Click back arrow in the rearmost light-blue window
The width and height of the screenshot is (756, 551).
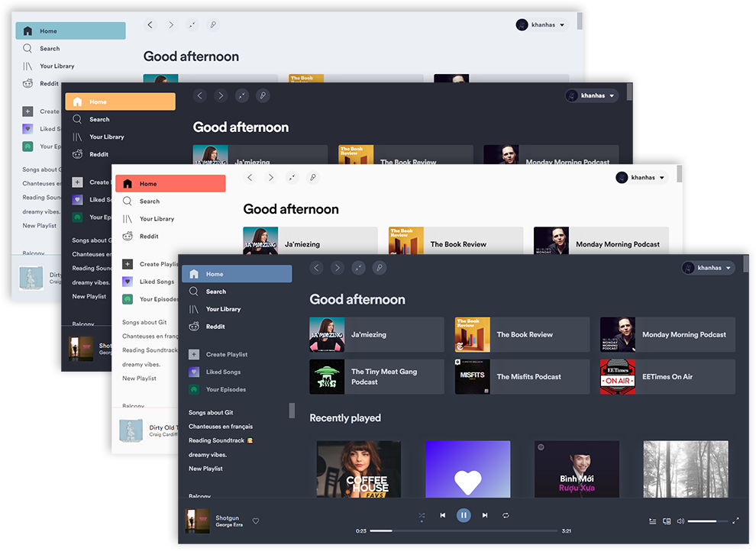(x=150, y=24)
